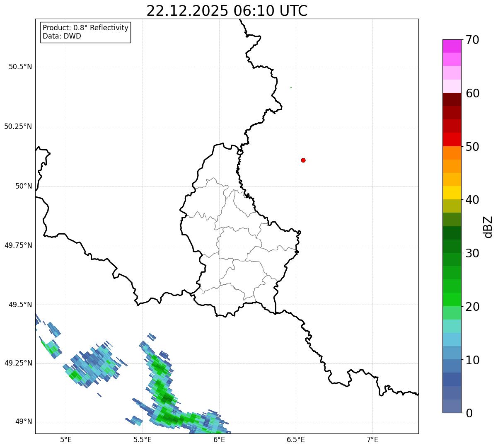
Task: Click the '60' colorbar tick label
Action: 472,93
